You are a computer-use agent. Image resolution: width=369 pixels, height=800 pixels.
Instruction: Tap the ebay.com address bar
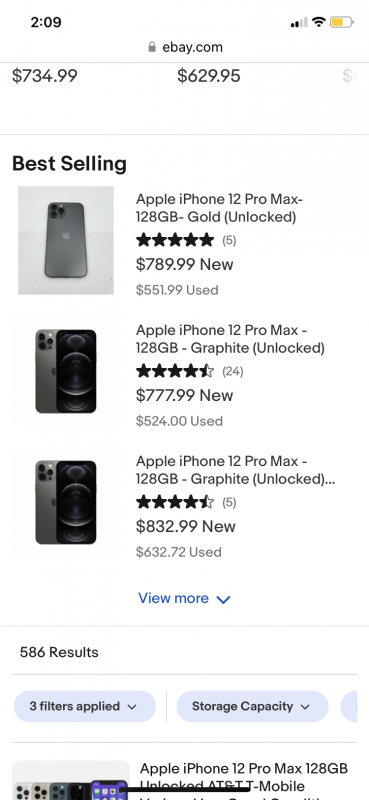point(185,47)
